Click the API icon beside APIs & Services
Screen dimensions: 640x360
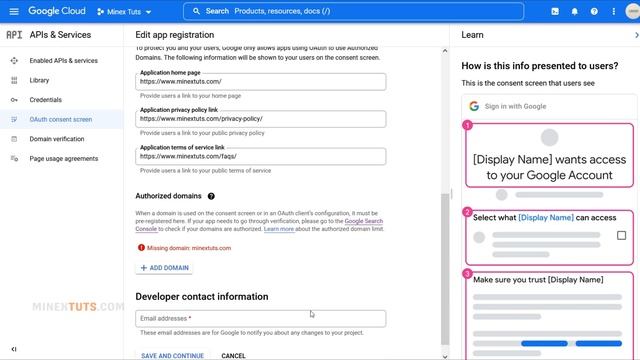[14, 35]
